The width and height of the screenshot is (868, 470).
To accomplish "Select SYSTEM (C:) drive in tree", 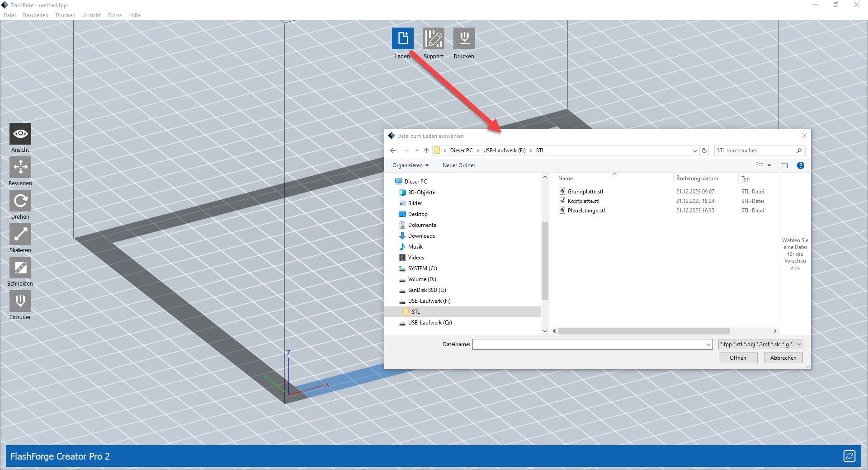I will coord(422,268).
